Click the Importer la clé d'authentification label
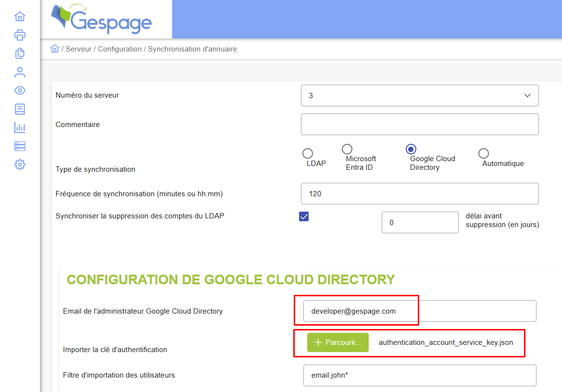The image size is (562, 392). point(115,349)
